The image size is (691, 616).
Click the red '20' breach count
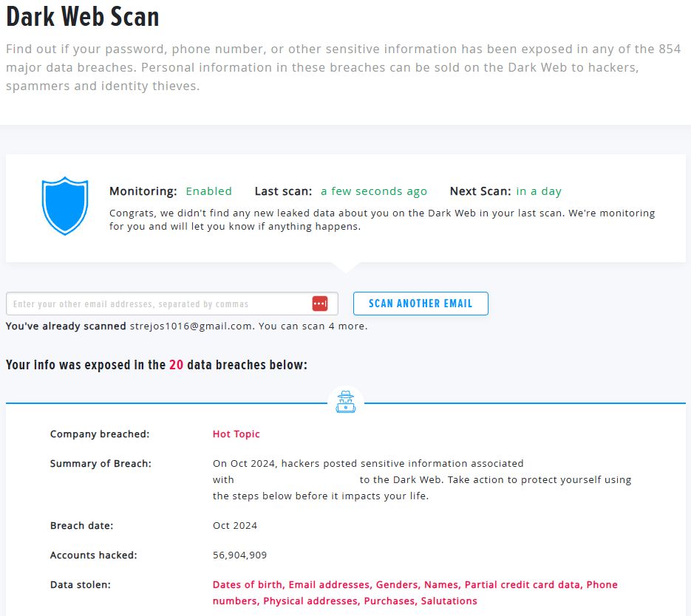[x=177, y=365]
